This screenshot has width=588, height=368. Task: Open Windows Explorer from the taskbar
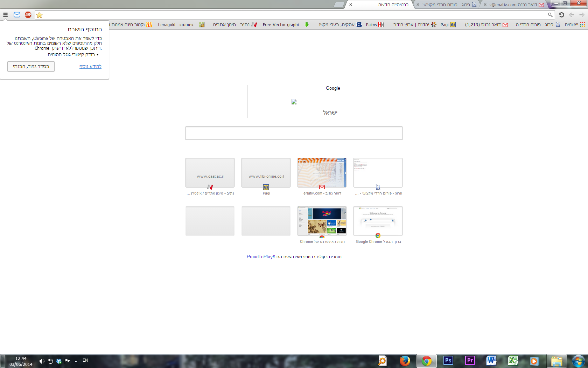pos(556,361)
